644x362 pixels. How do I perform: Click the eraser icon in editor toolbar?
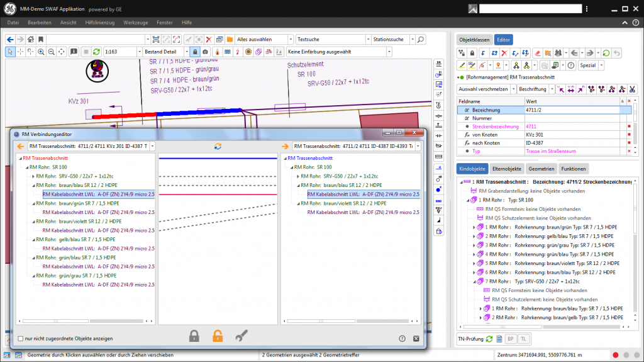[x=536, y=53]
